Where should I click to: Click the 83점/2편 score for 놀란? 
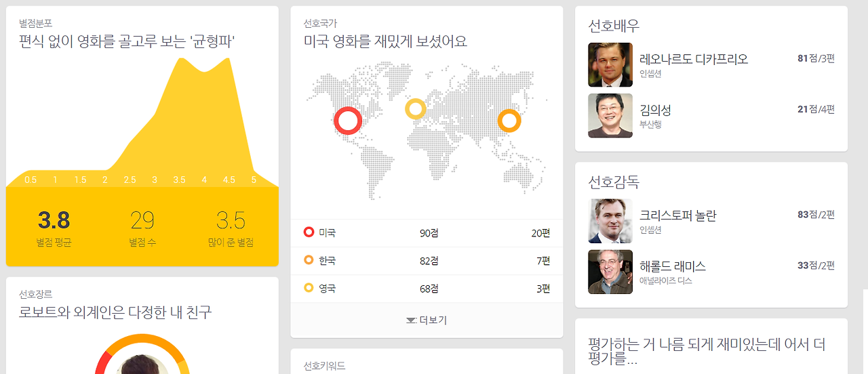[x=816, y=214]
